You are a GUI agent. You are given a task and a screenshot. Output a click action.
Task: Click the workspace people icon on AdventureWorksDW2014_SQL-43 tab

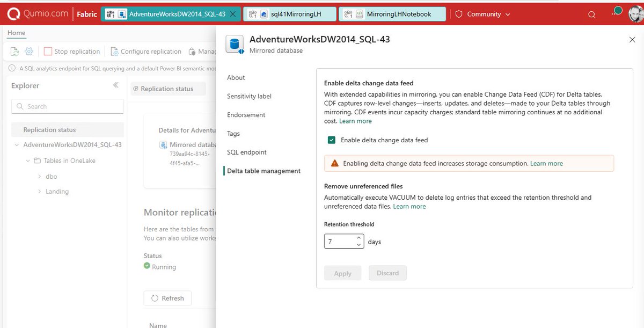coord(110,14)
